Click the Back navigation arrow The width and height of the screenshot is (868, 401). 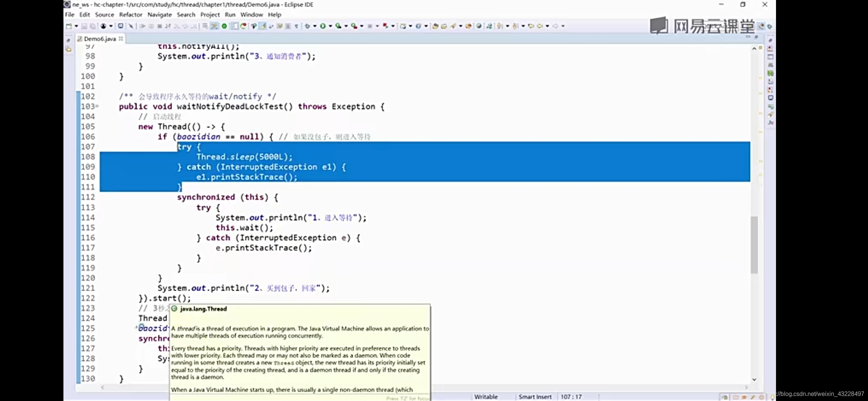click(x=540, y=26)
